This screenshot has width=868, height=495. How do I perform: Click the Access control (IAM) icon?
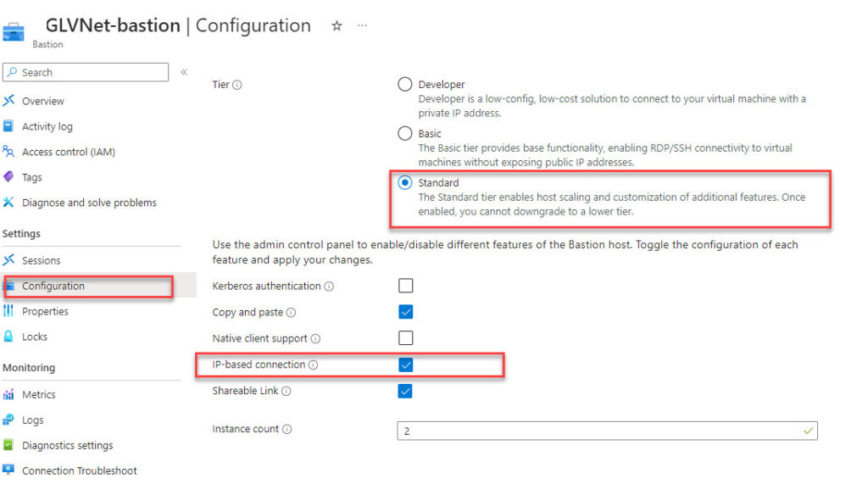(x=8, y=152)
